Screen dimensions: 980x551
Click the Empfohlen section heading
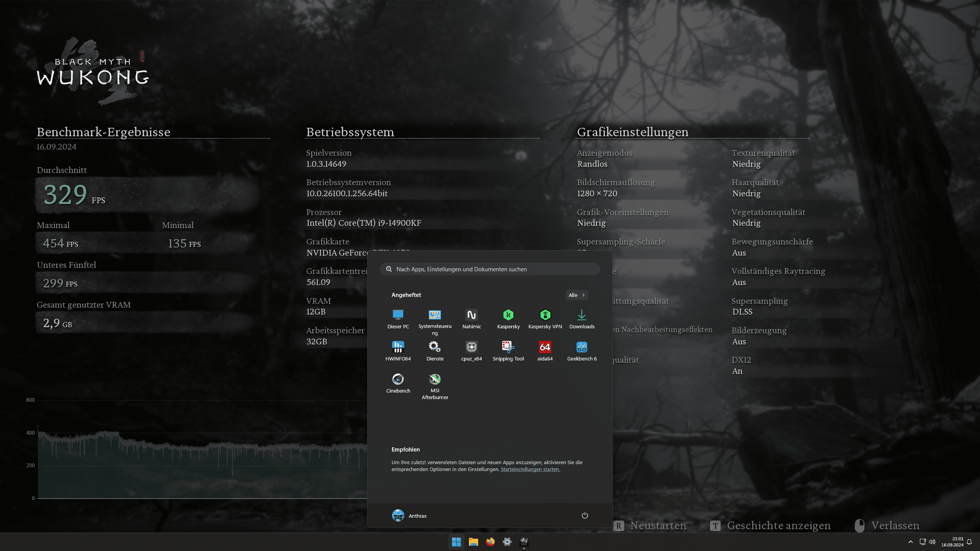(405, 450)
